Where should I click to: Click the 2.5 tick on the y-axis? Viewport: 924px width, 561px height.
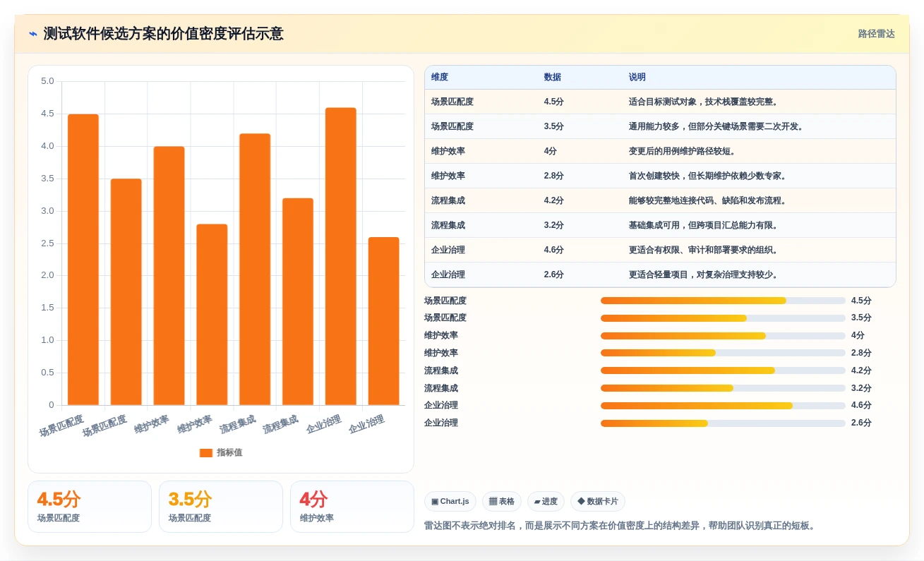point(47,243)
